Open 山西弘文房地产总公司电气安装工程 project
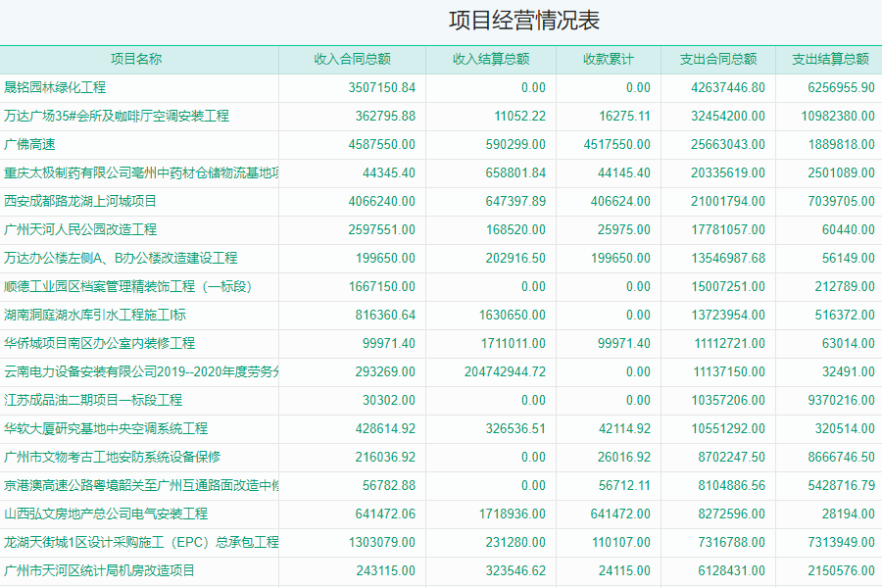882x588 pixels. (106, 514)
